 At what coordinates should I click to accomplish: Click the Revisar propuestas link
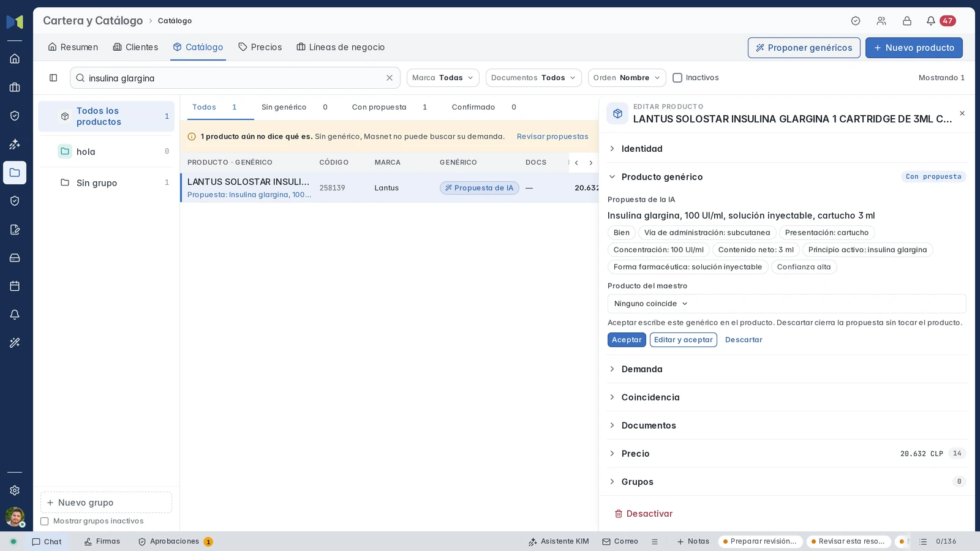point(552,137)
